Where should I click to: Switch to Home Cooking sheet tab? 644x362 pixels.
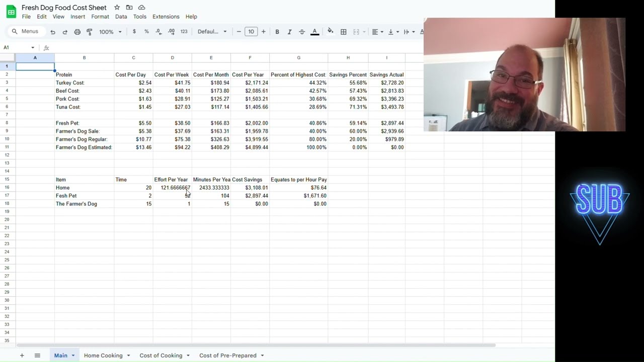(x=103, y=355)
